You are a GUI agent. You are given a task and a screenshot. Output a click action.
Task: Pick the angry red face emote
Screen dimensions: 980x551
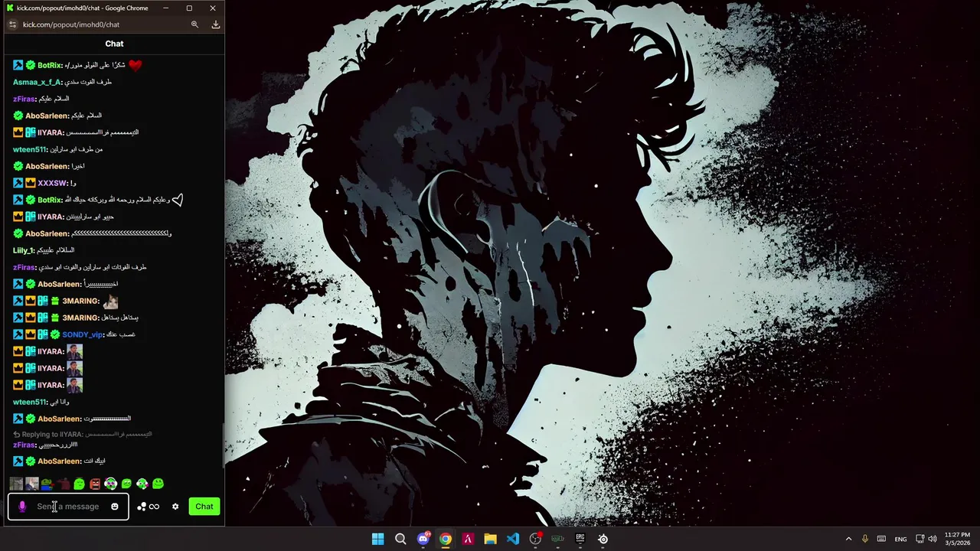95,484
